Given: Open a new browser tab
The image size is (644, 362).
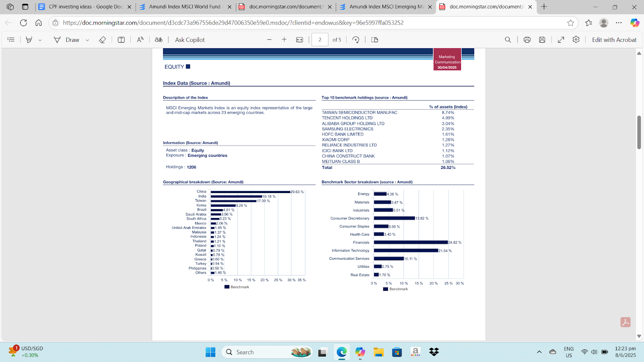Looking at the screenshot, I should [x=544, y=7].
